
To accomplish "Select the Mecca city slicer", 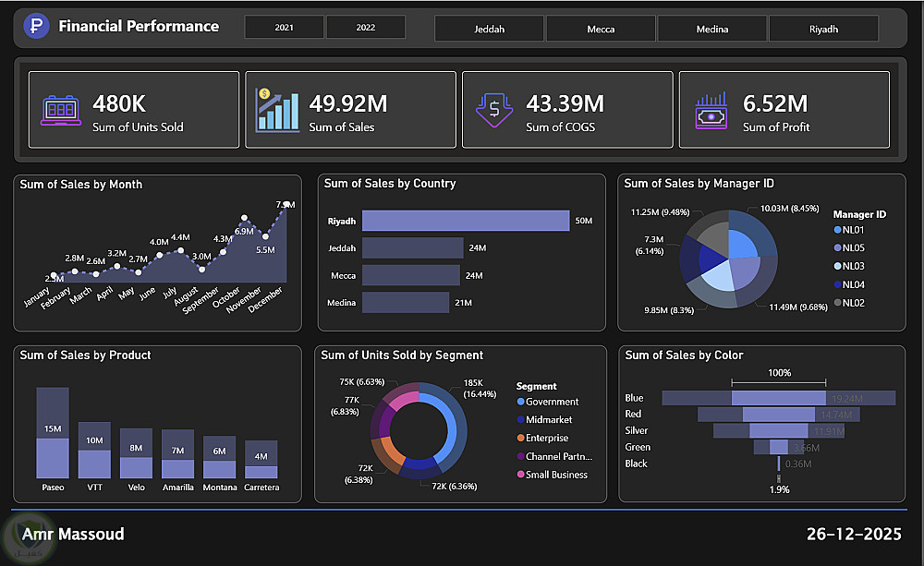I will click(x=601, y=29).
